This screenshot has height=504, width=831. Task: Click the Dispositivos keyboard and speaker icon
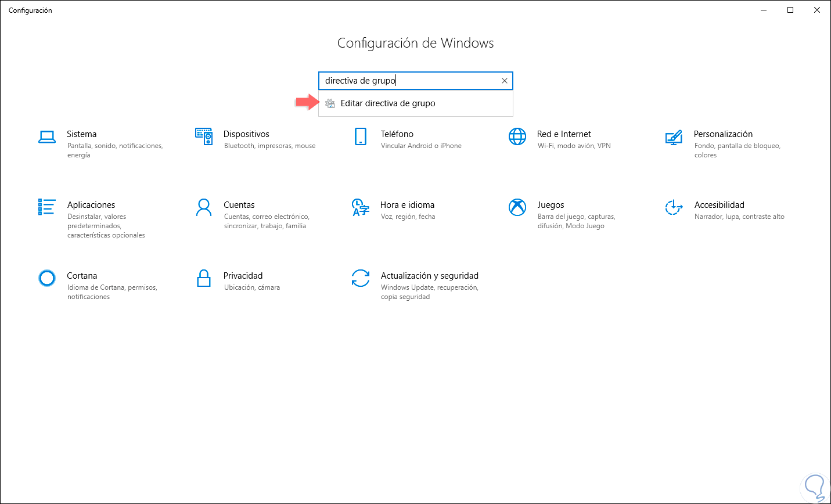204,136
